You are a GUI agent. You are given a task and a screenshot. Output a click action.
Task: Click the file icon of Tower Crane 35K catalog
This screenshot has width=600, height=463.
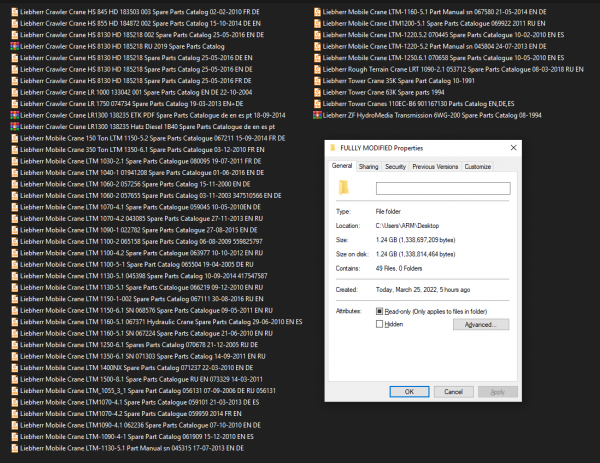pos(317,81)
